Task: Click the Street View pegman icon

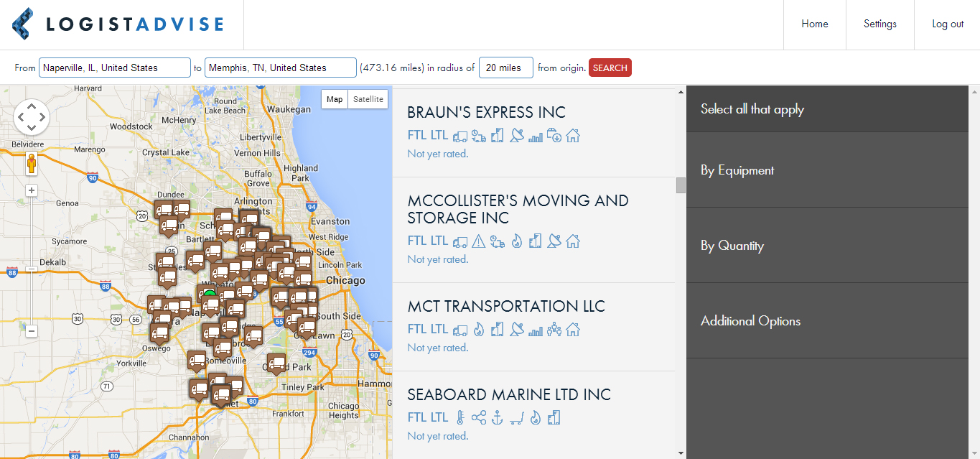Action: point(32,164)
